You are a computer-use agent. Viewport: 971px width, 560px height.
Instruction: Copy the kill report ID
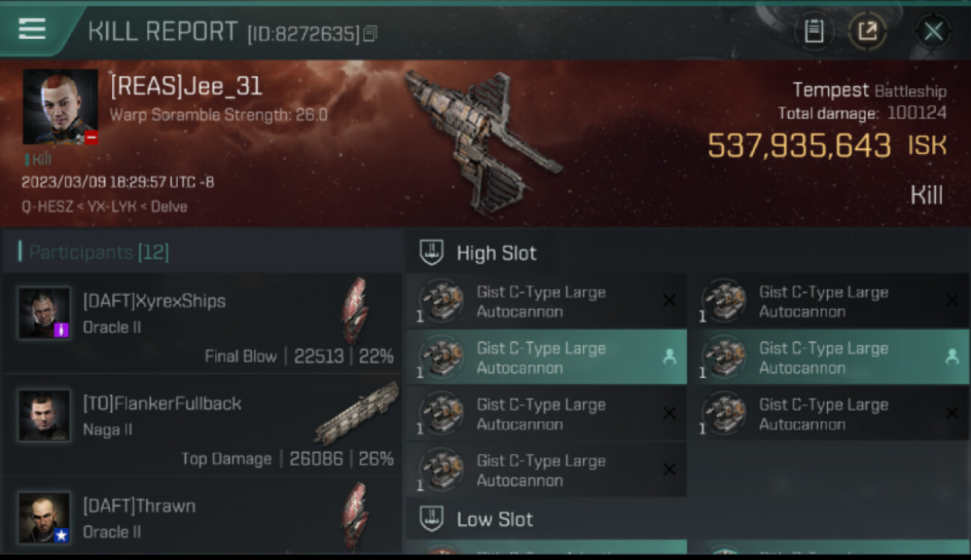click(x=370, y=34)
